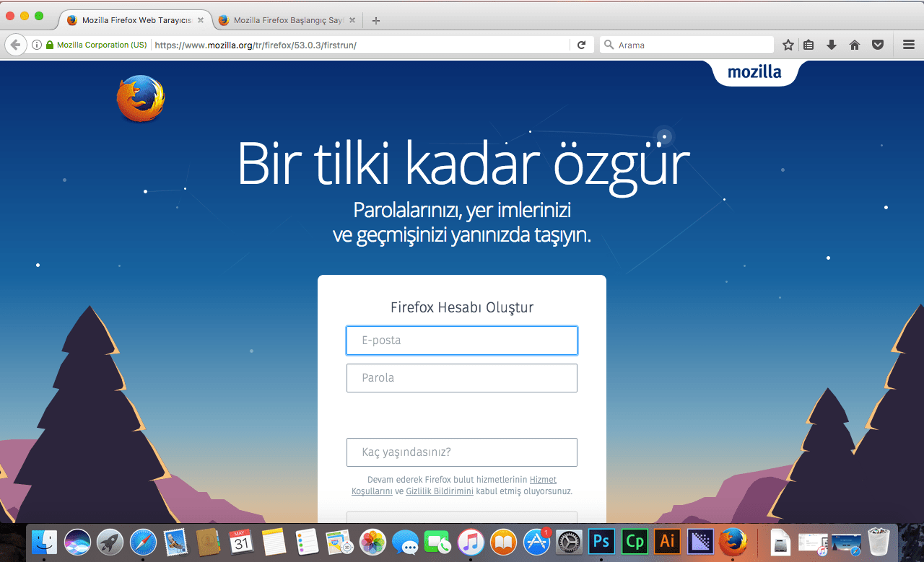
Task: Open Messages bubble in the Dock
Action: (x=406, y=542)
